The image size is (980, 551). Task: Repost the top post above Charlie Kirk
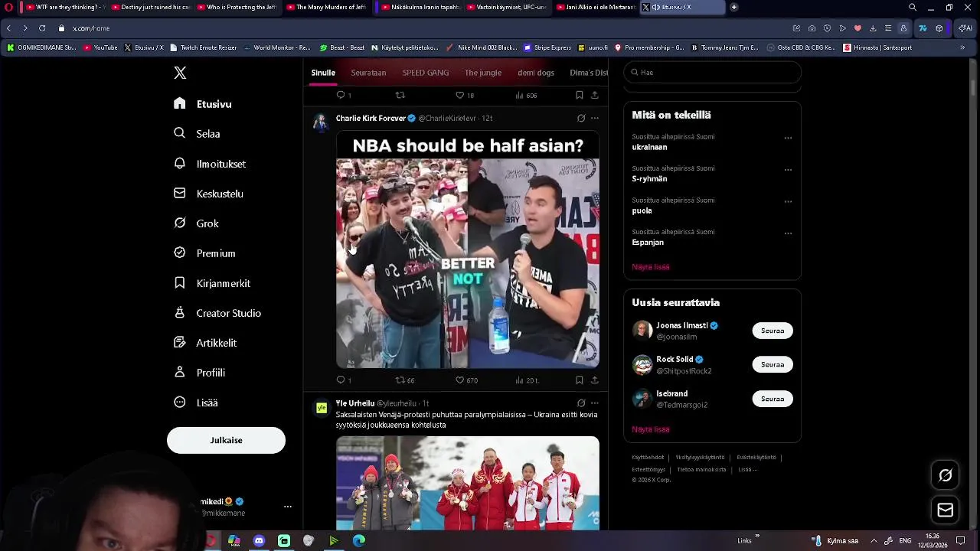point(400,95)
